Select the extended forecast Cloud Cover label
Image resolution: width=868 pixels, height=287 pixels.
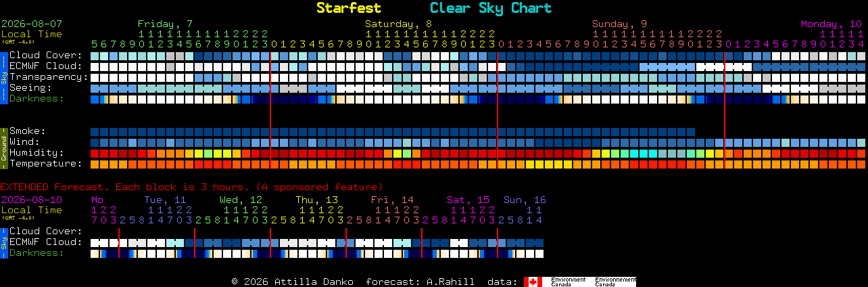[x=46, y=231]
